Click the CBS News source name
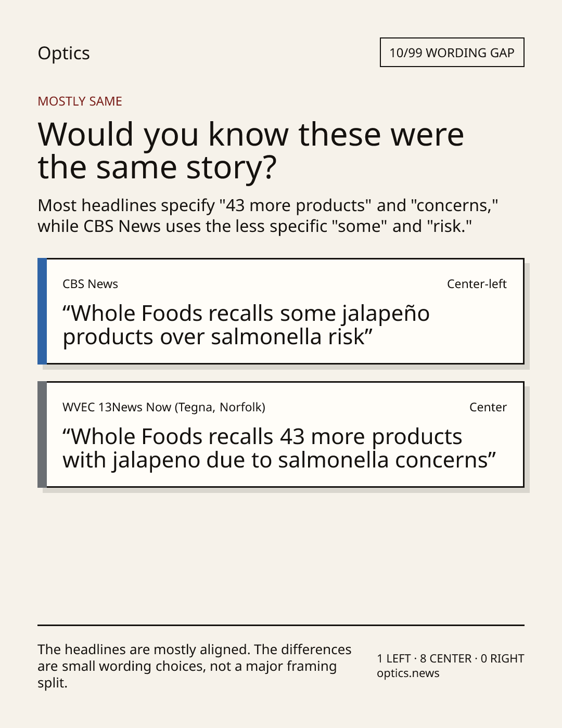This screenshot has height=728, width=562. pos(90,284)
